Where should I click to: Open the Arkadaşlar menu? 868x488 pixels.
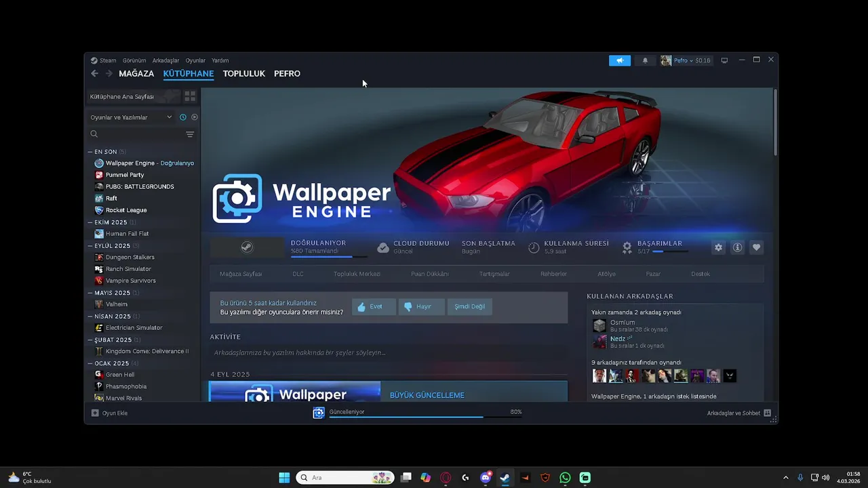point(165,60)
